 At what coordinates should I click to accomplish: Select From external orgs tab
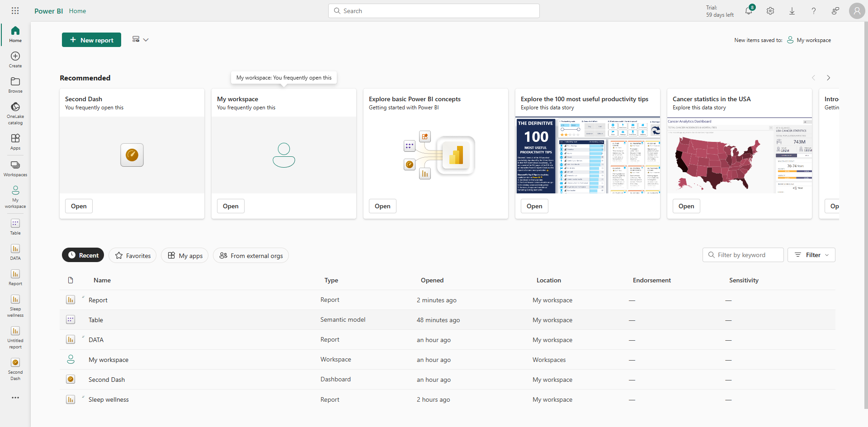pyautogui.click(x=251, y=255)
